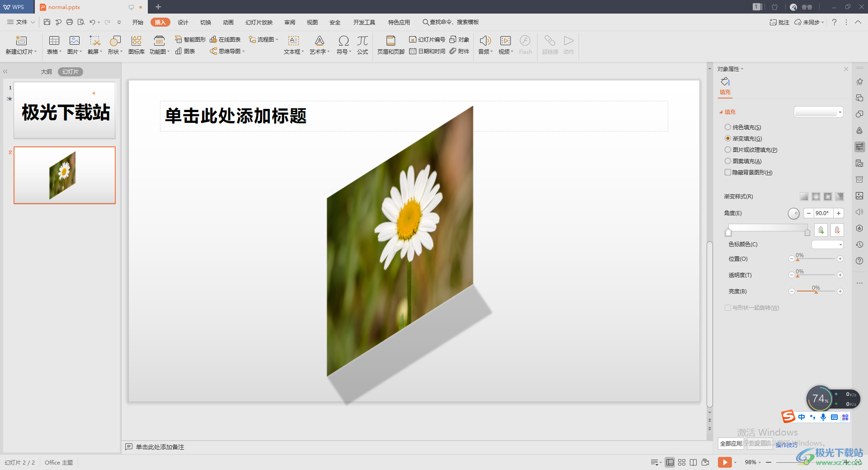Click the Apply to All (全部应用) button

coord(731,444)
